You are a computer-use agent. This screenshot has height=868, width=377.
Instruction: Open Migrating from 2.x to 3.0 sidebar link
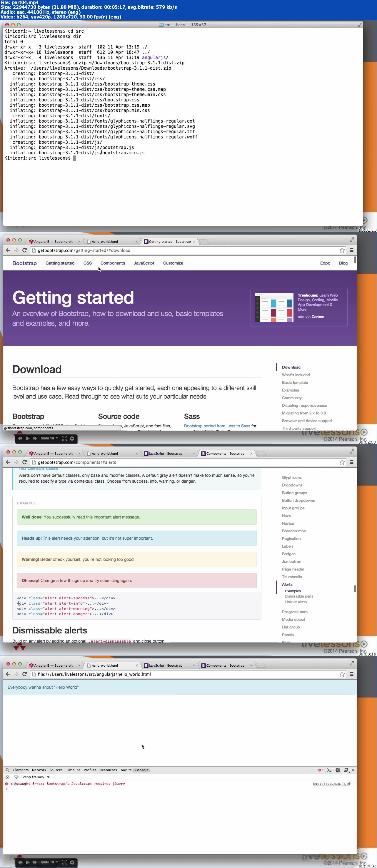point(304,413)
